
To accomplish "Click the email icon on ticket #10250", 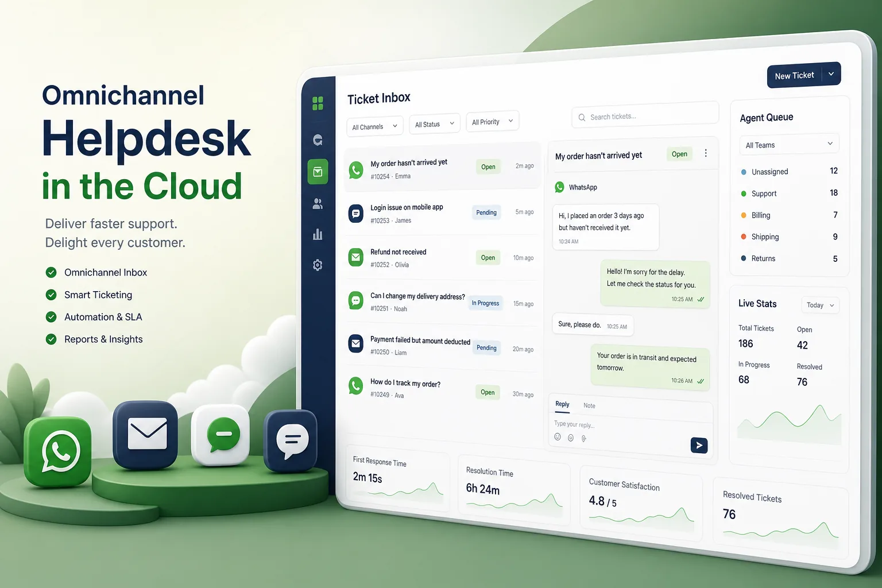I will point(356,343).
